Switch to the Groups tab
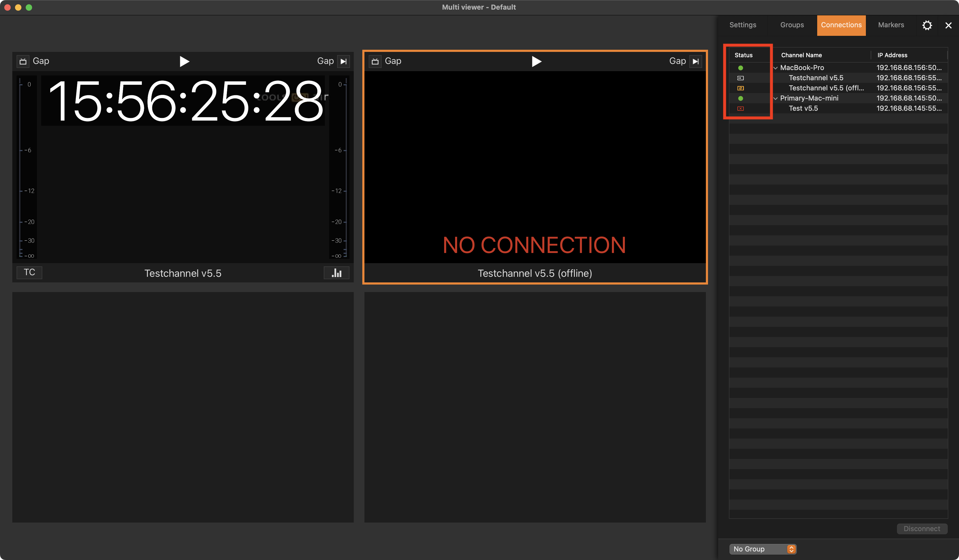 (792, 25)
